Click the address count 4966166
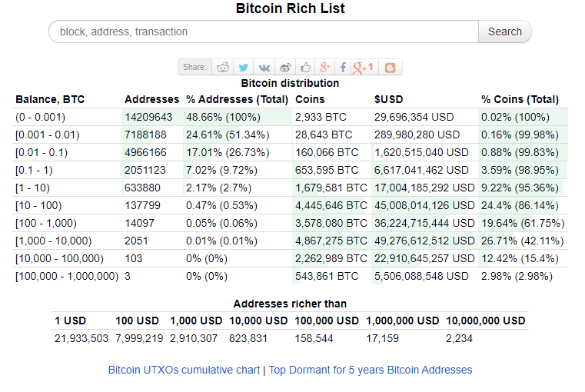The image size is (585, 392). [145, 152]
